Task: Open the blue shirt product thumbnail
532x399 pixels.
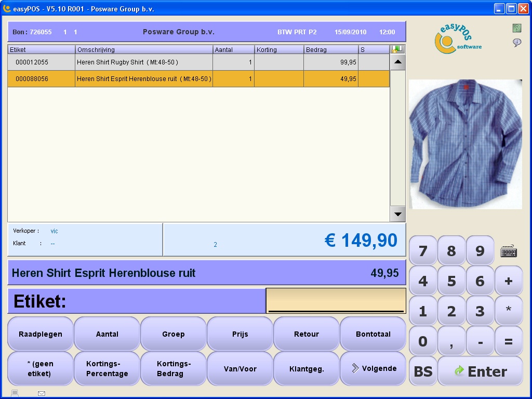Action: click(465, 144)
